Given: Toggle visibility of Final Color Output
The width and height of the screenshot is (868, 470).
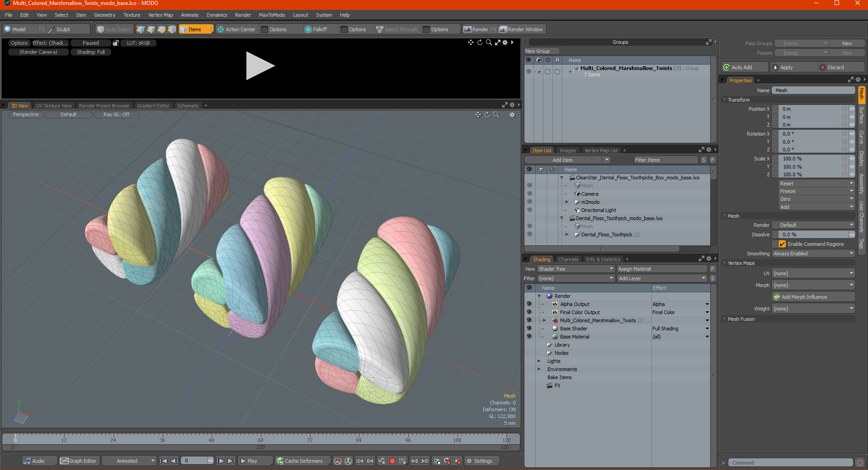Looking at the screenshot, I should (x=529, y=312).
